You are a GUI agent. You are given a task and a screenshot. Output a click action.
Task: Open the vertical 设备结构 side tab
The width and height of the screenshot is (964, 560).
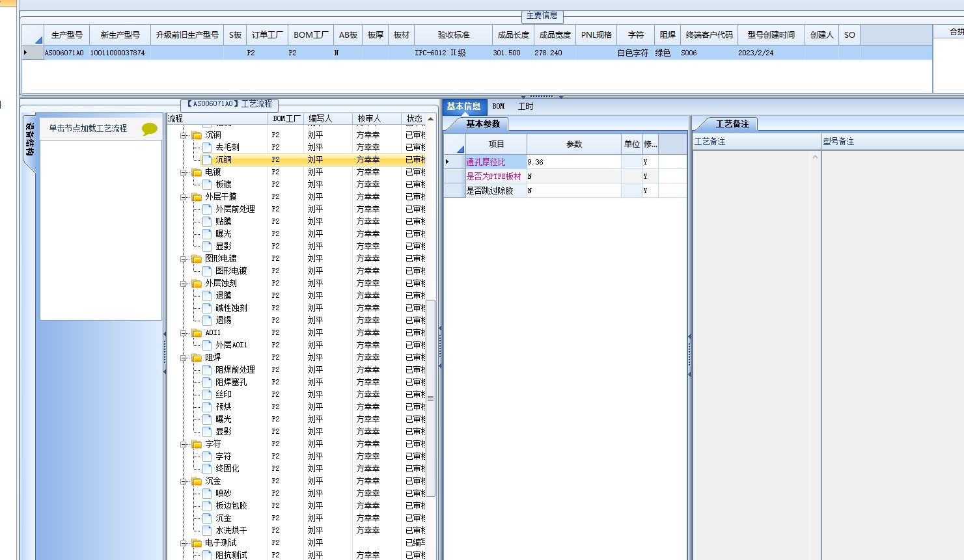pos(30,139)
